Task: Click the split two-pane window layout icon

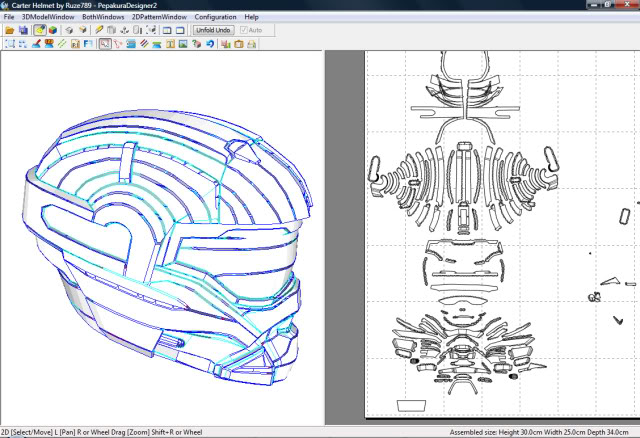Action: (x=167, y=30)
